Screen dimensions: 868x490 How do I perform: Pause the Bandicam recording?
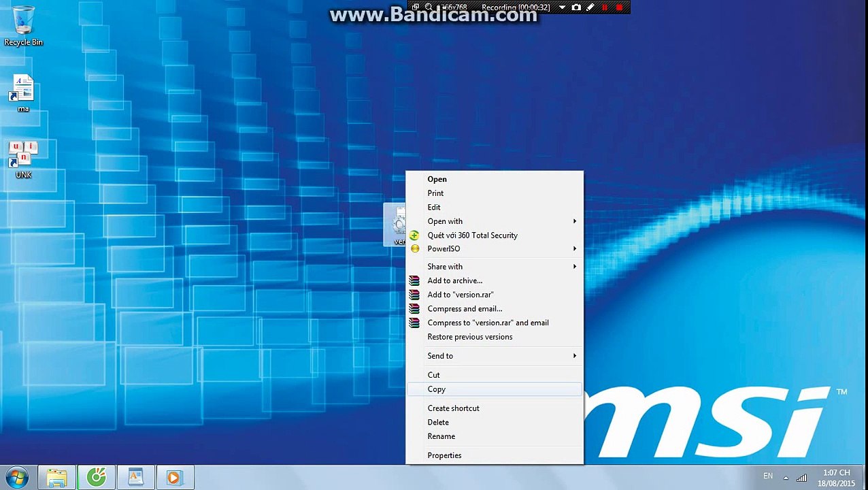(x=605, y=7)
